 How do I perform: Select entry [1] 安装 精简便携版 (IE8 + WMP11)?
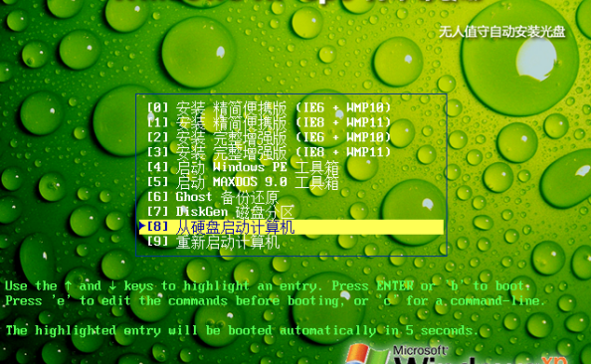269,122
